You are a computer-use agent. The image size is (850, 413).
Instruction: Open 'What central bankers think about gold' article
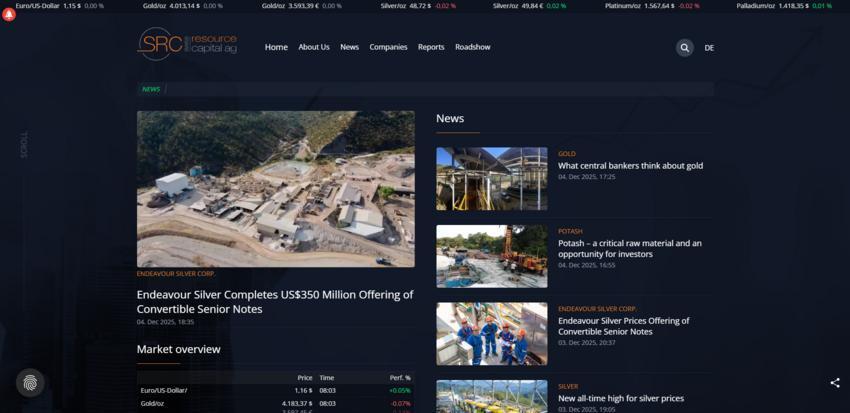[x=630, y=166]
